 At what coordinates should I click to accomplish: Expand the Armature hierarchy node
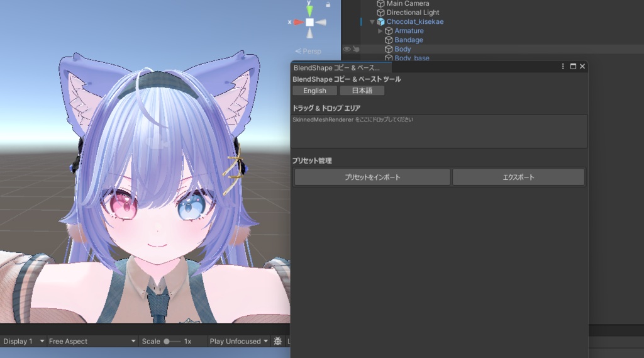(x=380, y=31)
